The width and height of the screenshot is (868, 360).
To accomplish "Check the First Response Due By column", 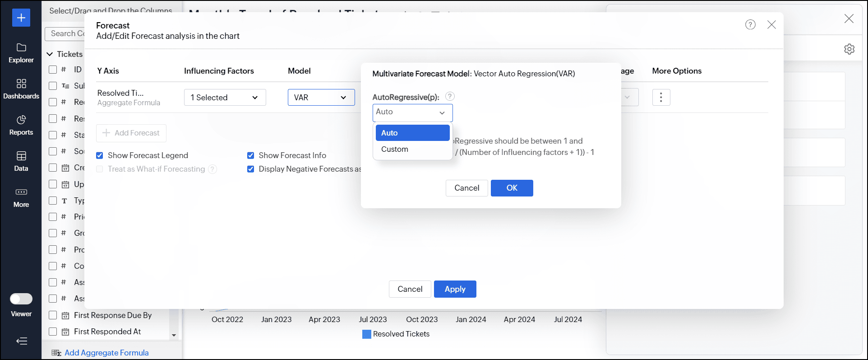I will [53, 315].
